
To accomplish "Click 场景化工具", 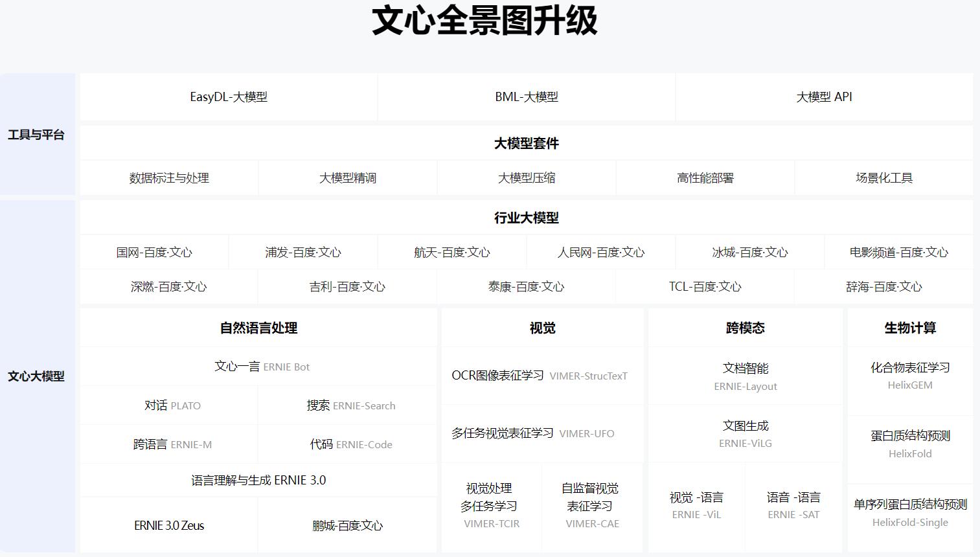I will [x=883, y=177].
